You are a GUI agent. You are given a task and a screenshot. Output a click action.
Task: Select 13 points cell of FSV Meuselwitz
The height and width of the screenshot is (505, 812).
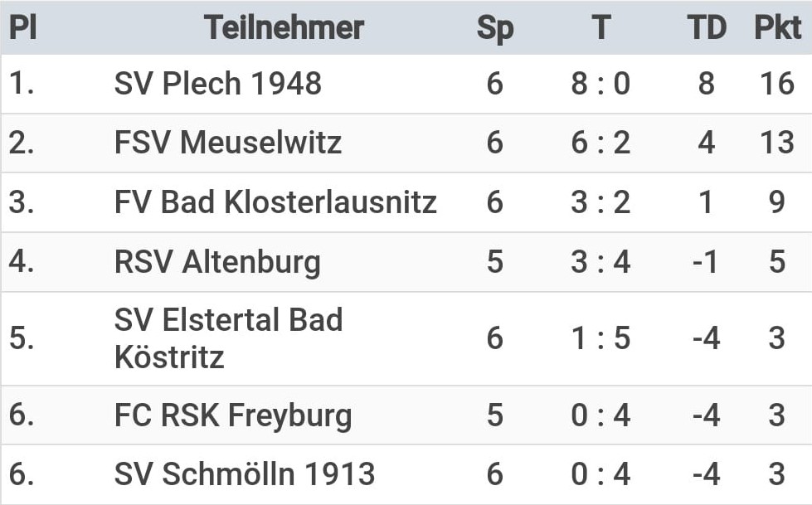[x=777, y=143]
